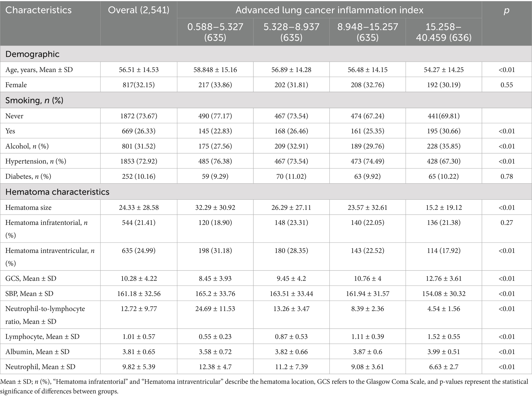Click the 0.588–5.327 (635) subgroup header

point(215,32)
